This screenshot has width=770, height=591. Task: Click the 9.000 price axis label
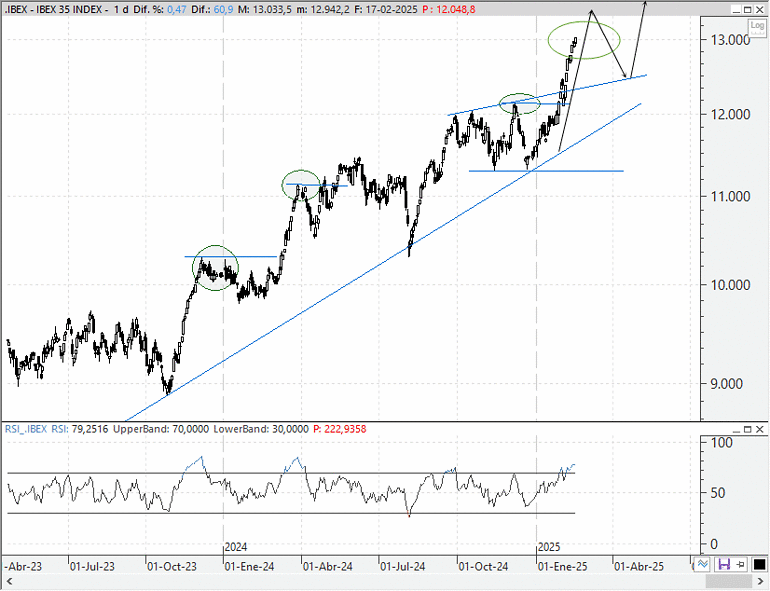click(727, 384)
